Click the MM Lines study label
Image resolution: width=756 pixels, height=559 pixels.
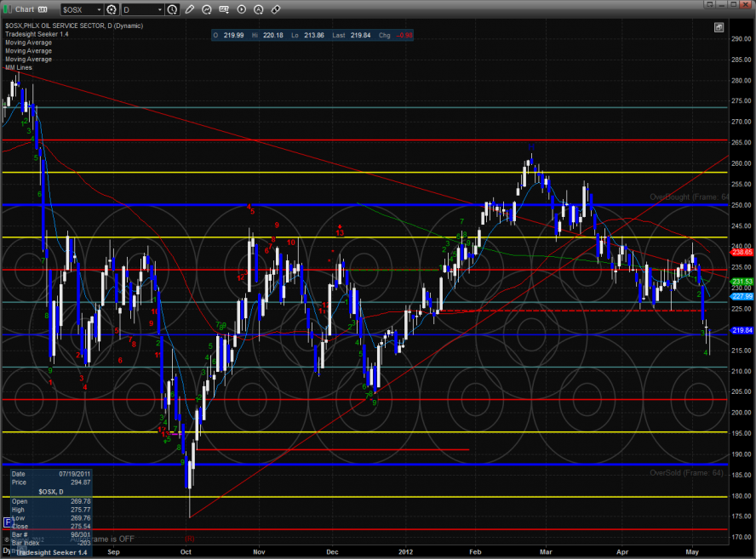coord(19,66)
